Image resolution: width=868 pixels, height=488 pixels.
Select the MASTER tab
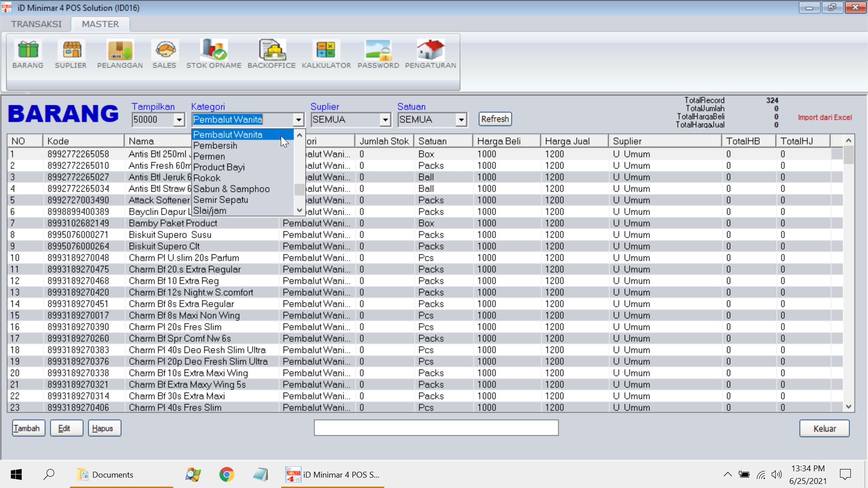click(x=100, y=24)
